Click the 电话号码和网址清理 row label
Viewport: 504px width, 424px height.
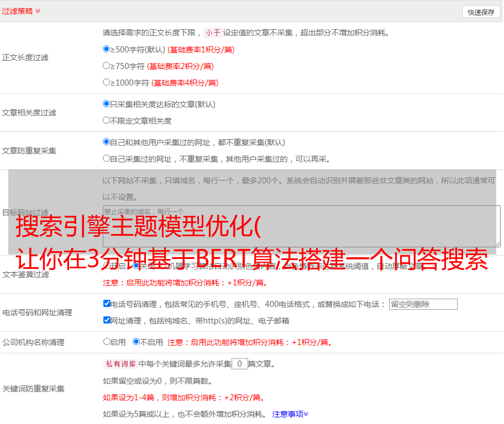point(37,312)
